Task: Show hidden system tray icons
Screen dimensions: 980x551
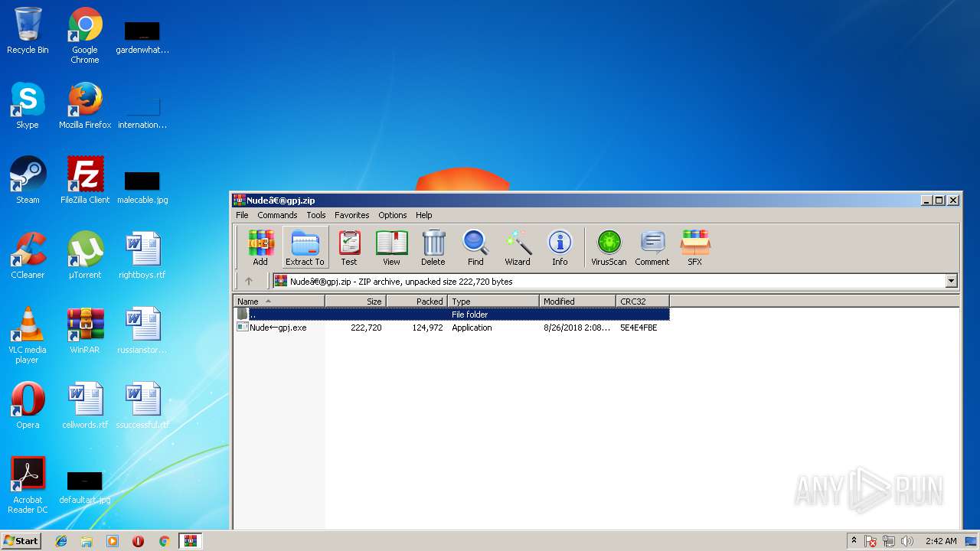Action: [x=854, y=541]
